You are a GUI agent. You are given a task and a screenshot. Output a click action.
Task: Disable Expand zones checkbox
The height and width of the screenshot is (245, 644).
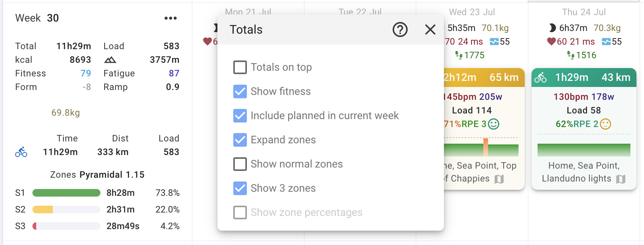click(x=240, y=140)
